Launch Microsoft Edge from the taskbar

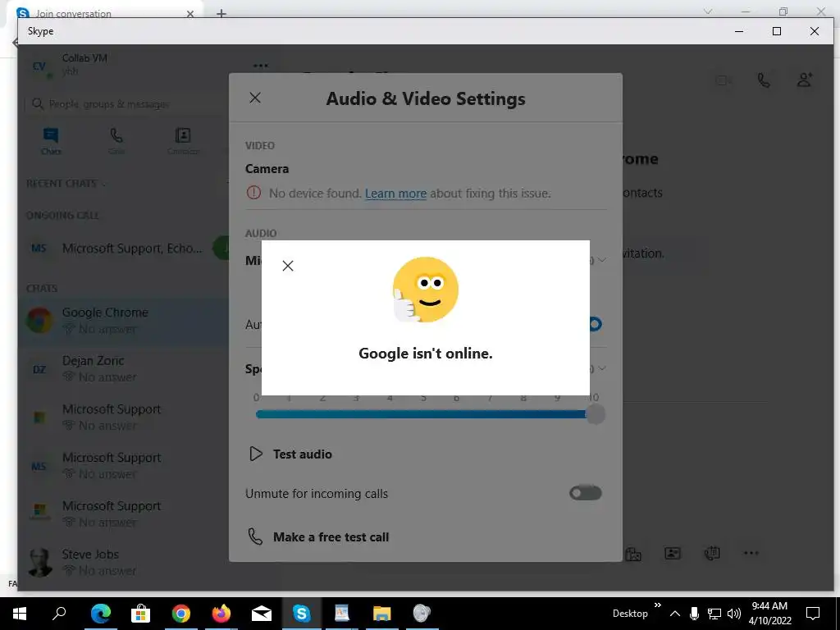point(100,614)
